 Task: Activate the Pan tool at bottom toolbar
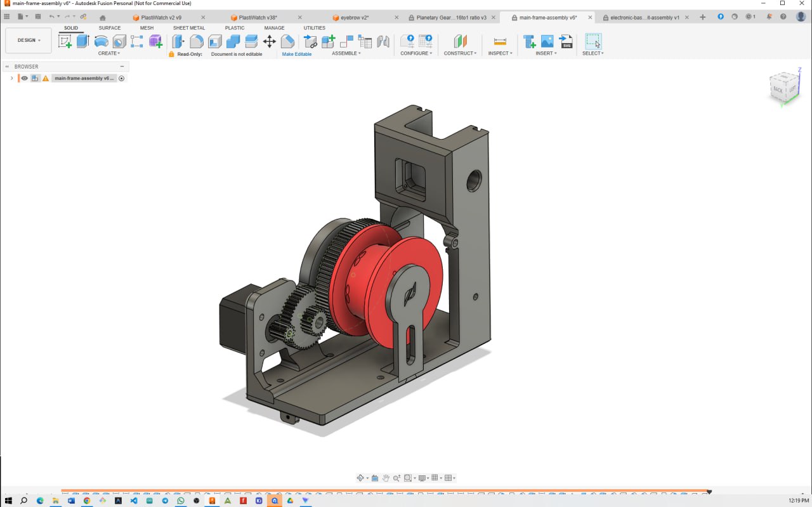386,477
